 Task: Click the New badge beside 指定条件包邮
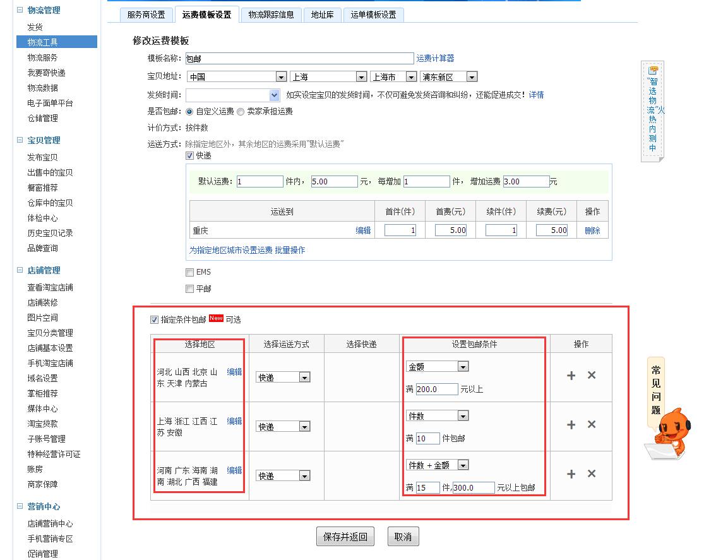[x=216, y=318]
